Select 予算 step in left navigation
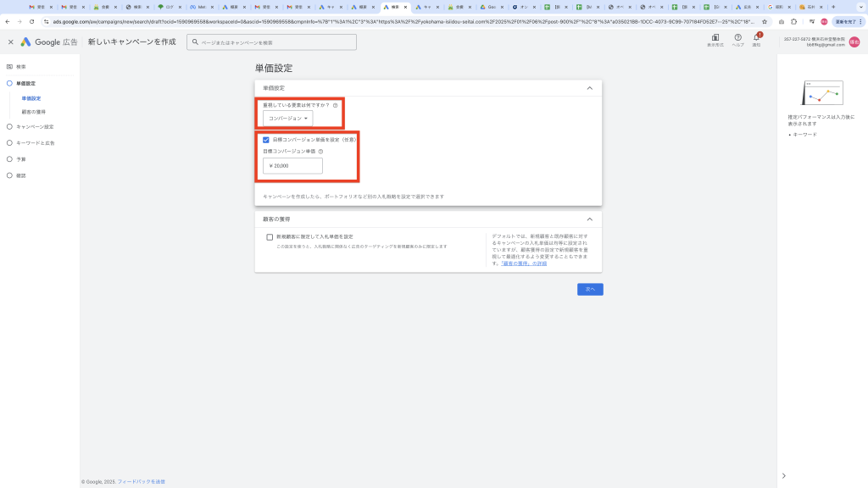This screenshot has width=868, height=488. pyautogui.click(x=21, y=159)
